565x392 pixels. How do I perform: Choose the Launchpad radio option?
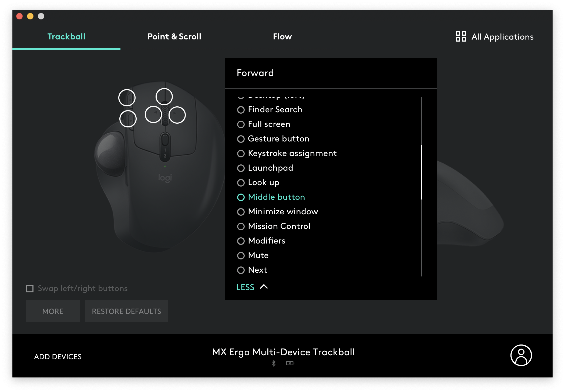pyautogui.click(x=241, y=168)
